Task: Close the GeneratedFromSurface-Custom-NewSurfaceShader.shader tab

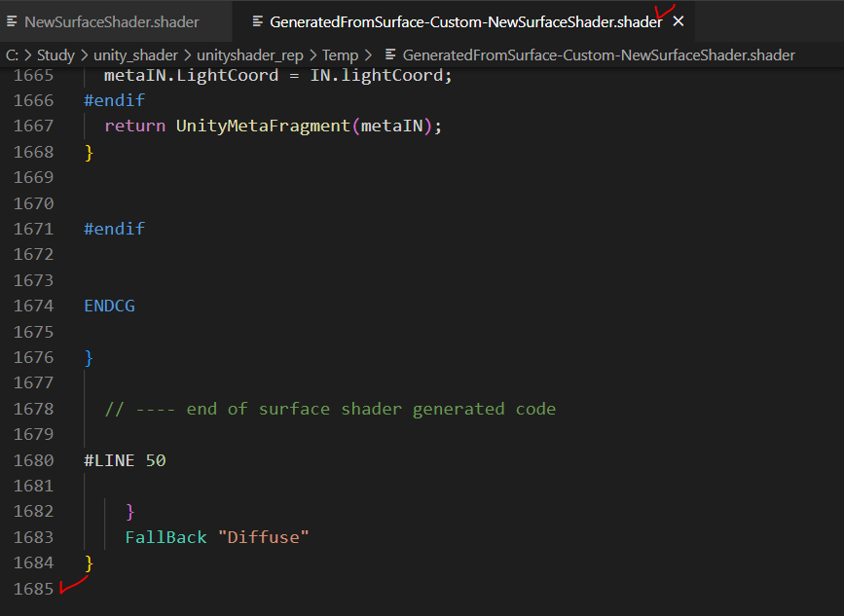Action: (x=679, y=21)
